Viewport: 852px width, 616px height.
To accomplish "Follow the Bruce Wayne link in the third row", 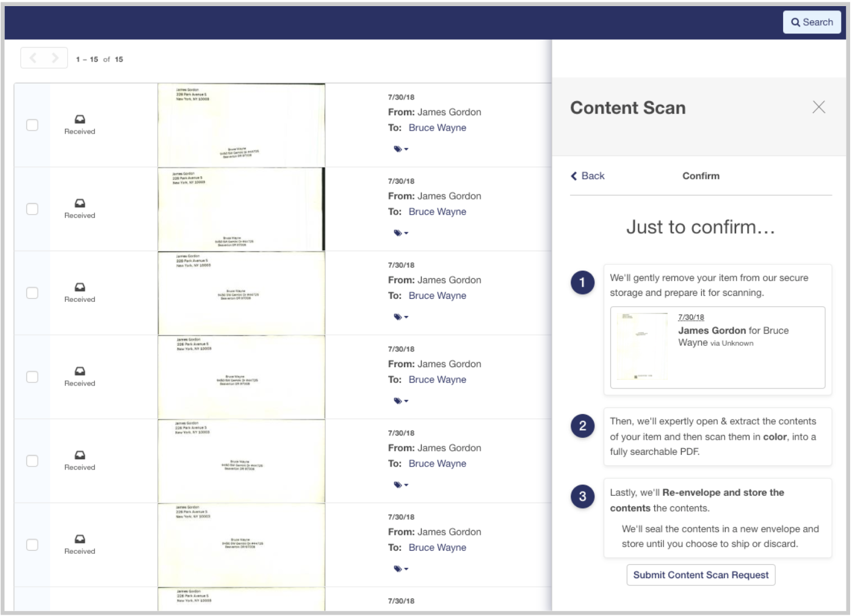I will click(x=437, y=295).
